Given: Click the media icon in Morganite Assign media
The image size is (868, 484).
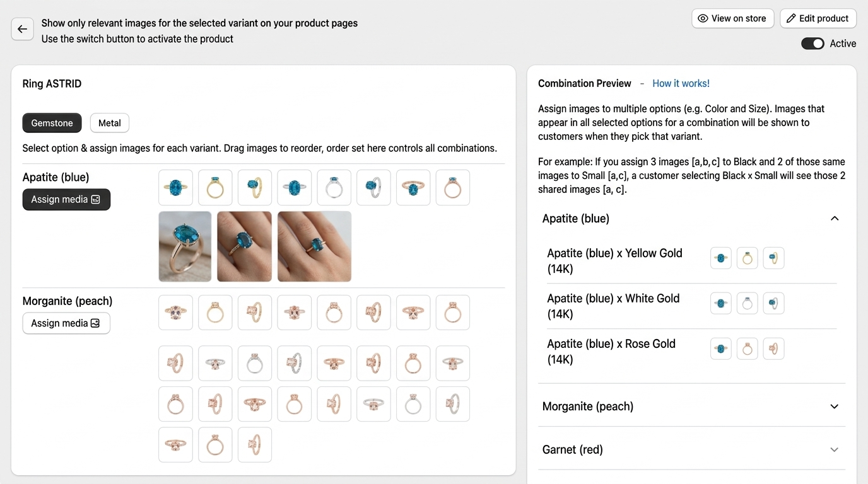Looking at the screenshot, I should tap(95, 323).
